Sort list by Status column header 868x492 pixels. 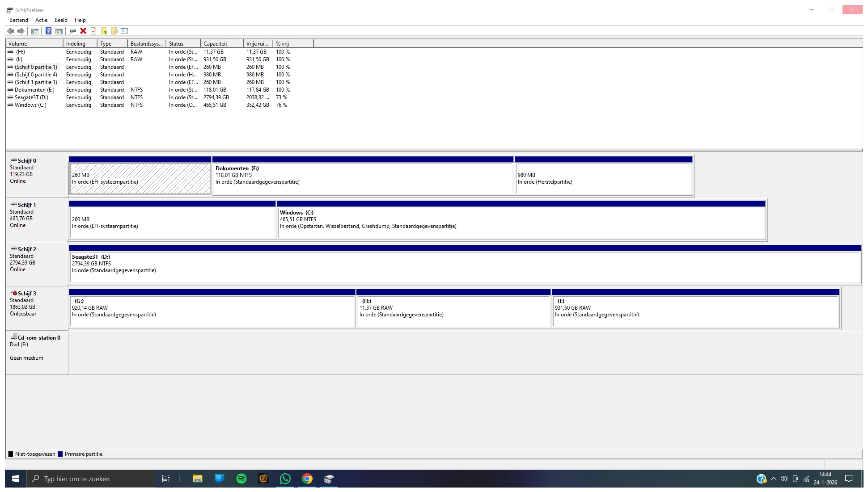click(x=183, y=44)
